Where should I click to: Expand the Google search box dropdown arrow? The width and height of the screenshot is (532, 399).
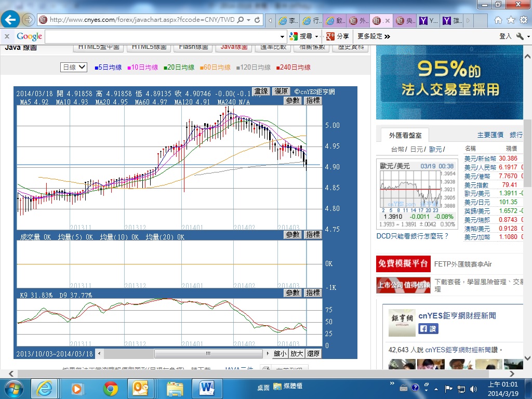pos(282,37)
